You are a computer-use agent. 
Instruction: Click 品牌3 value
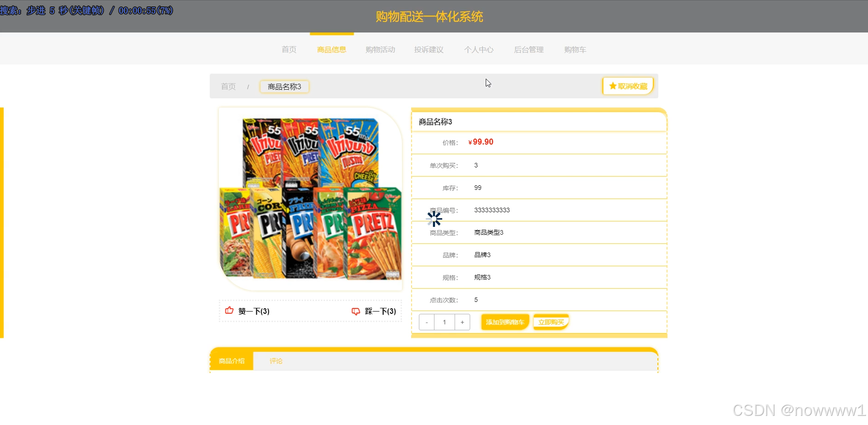[483, 255]
